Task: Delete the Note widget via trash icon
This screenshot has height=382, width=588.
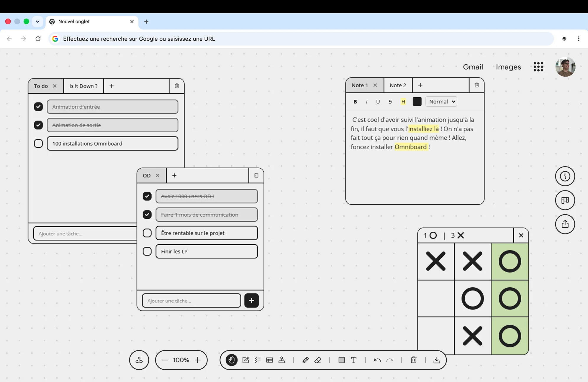Action: (x=477, y=85)
